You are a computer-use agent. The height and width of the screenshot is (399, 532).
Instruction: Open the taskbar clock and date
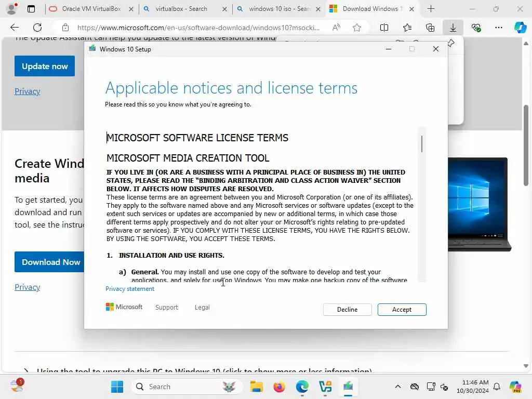(473, 387)
